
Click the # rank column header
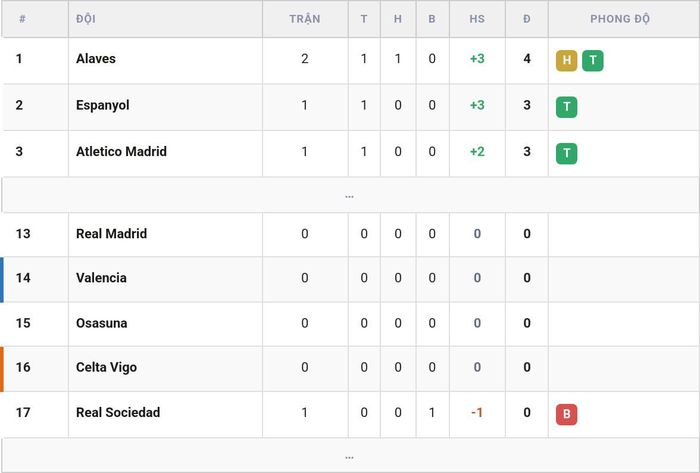coord(22,19)
